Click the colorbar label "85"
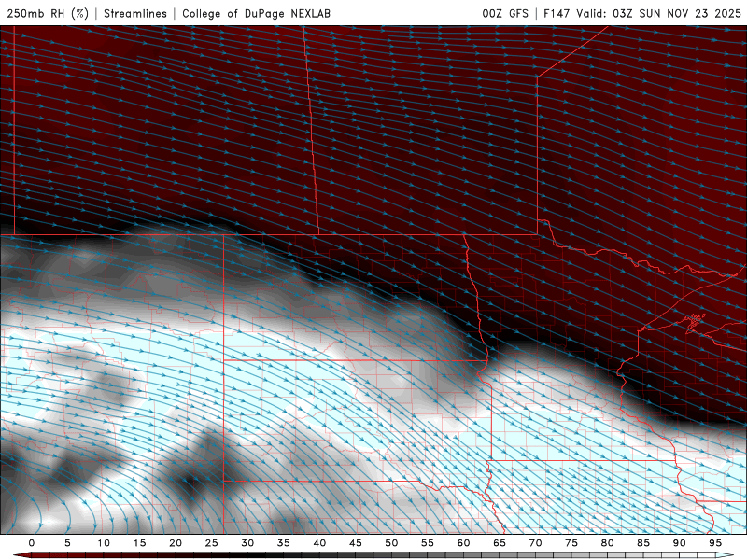This screenshot has width=747, height=560. click(643, 543)
